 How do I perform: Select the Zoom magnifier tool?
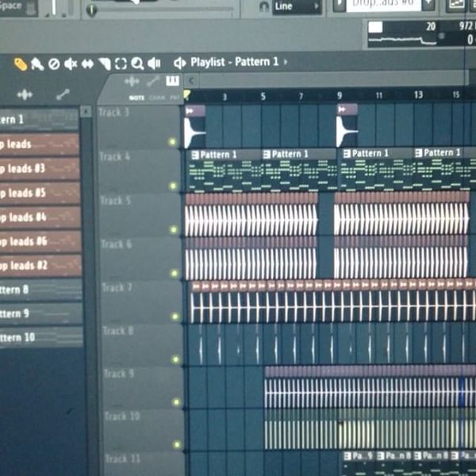coord(137,63)
